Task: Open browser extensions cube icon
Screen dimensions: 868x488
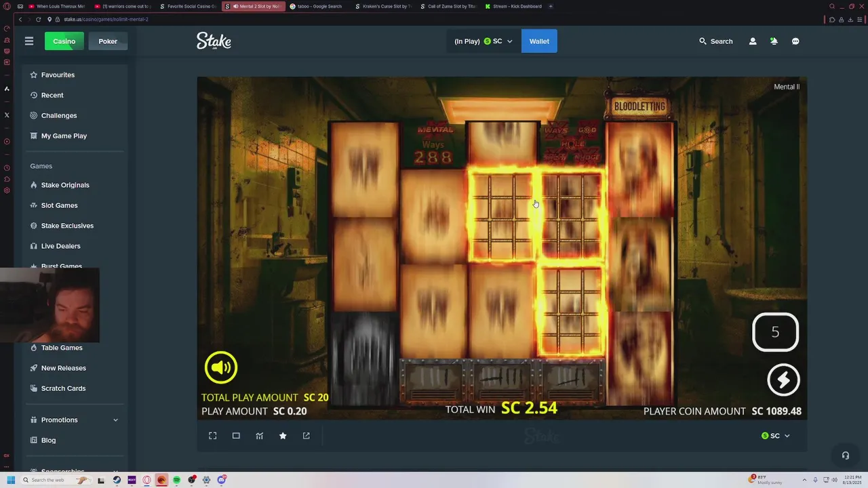Action: (x=832, y=20)
